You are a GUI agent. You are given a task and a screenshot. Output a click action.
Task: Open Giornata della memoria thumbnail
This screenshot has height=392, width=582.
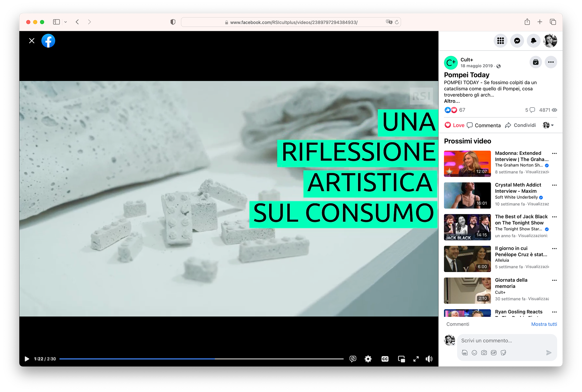tap(467, 291)
